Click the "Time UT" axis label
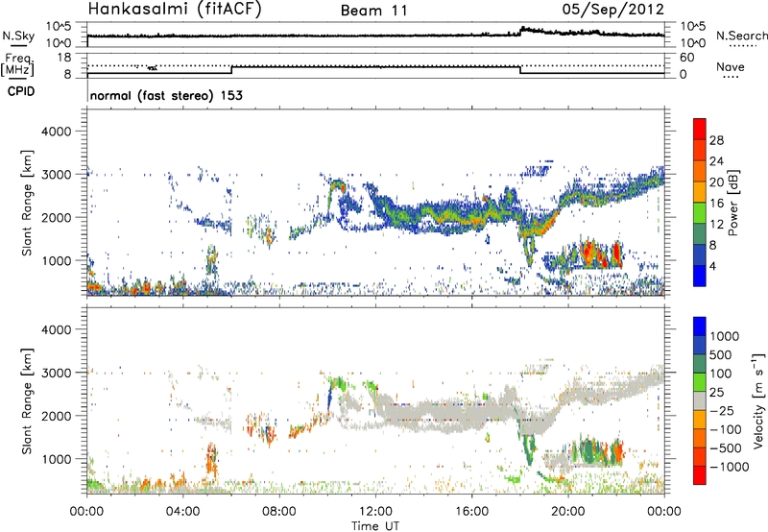This screenshot has height=532, width=768. [x=375, y=526]
